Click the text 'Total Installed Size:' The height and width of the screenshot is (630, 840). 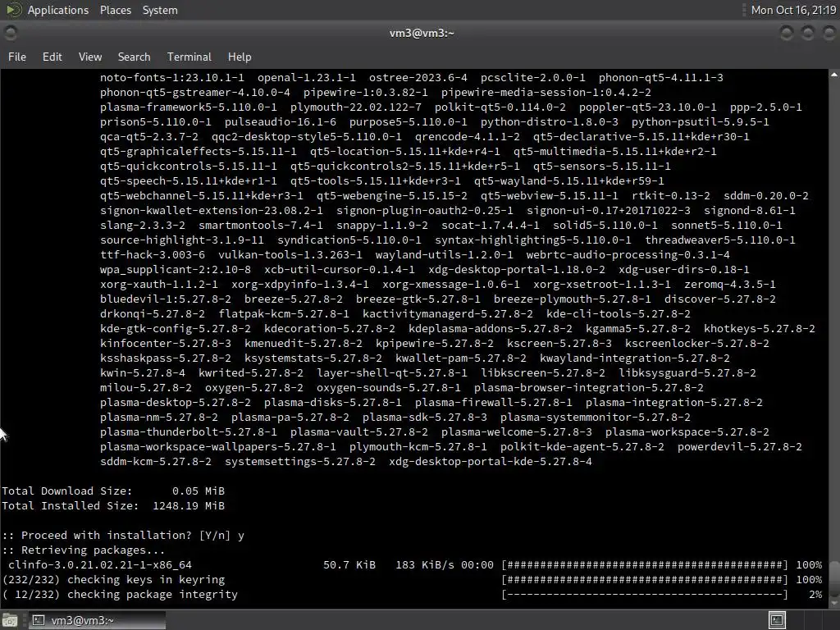[71, 505]
